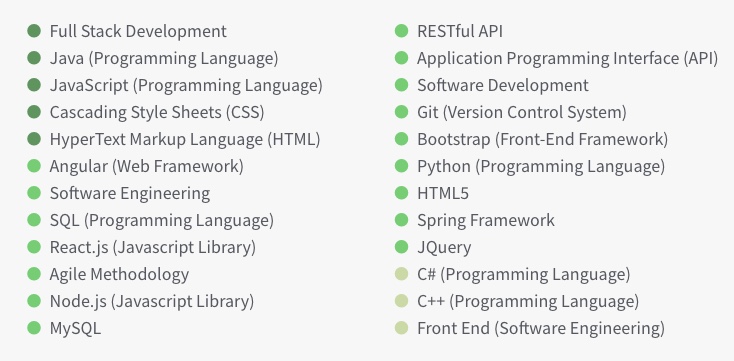Viewport: 734px width, 361px height.
Task: Open Bootstrap (Front-End Framework) skill
Action: 543,140
